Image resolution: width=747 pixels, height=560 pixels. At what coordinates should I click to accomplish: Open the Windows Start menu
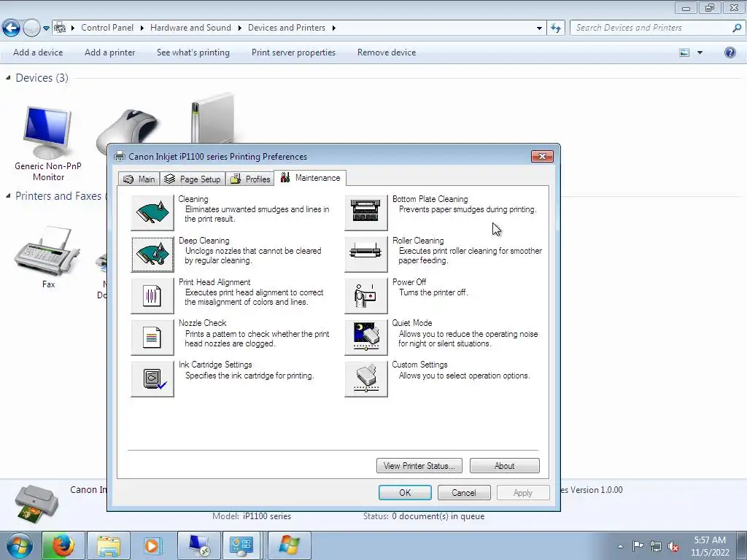[19, 545]
